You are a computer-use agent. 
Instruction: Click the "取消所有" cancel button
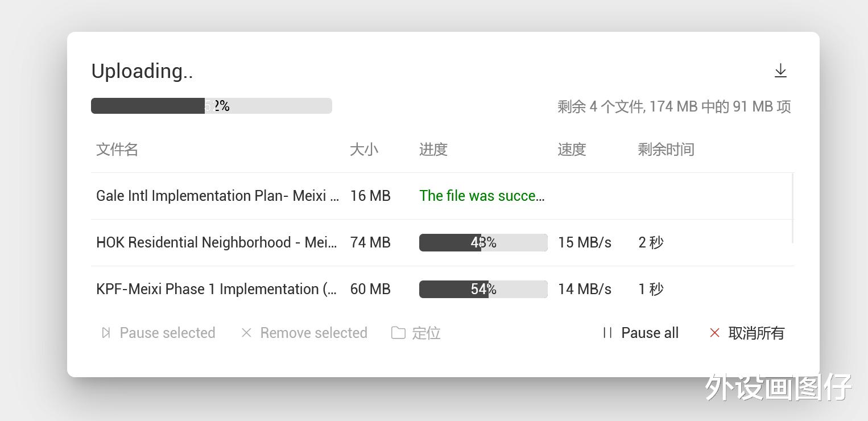point(757,333)
